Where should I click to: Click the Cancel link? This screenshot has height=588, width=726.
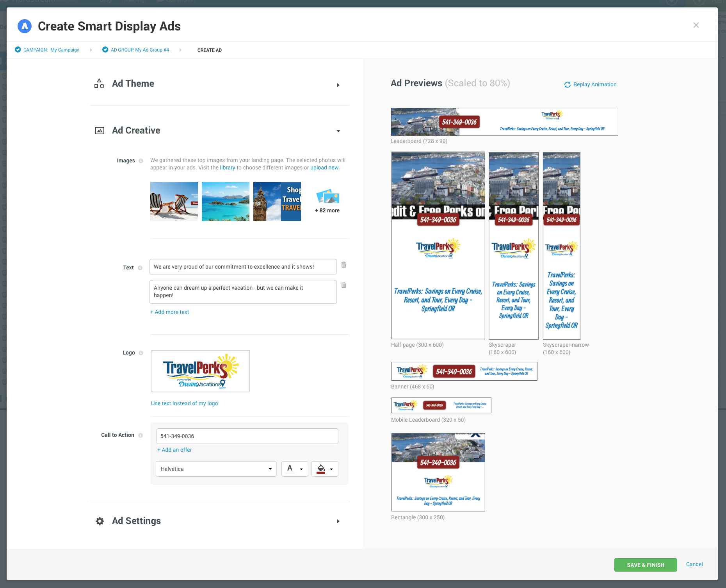click(x=694, y=564)
